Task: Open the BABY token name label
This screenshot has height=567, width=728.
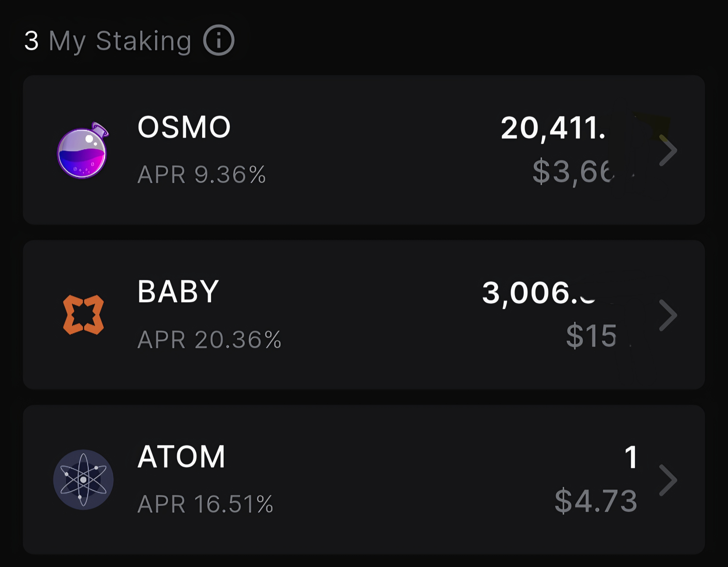Action: [x=178, y=291]
